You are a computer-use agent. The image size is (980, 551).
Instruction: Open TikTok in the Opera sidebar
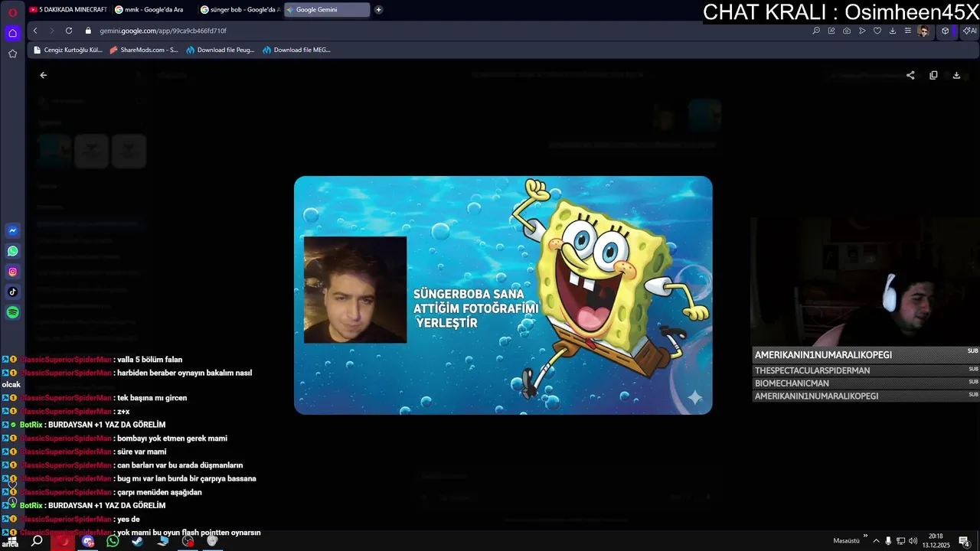(13, 292)
